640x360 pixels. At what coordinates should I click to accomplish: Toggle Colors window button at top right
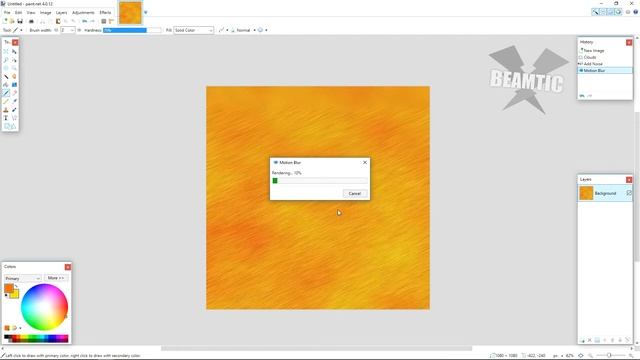coord(618,12)
